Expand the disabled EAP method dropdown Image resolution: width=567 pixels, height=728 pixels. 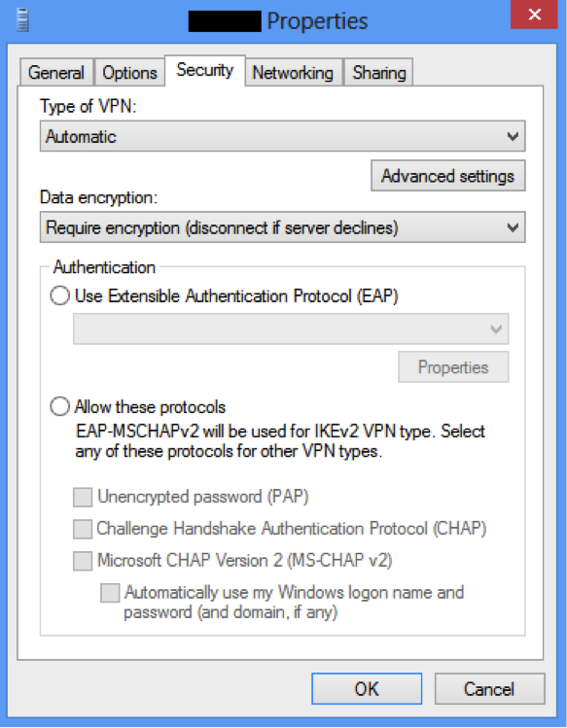point(291,329)
